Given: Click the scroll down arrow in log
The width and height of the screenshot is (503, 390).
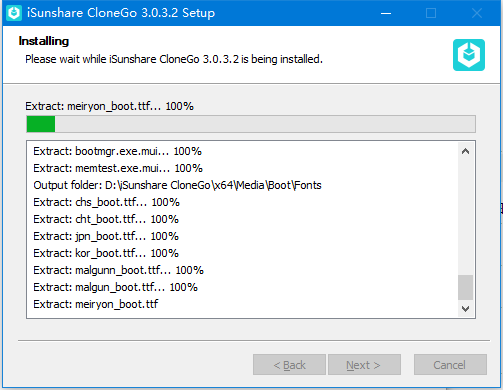Looking at the screenshot, I should [465, 308].
